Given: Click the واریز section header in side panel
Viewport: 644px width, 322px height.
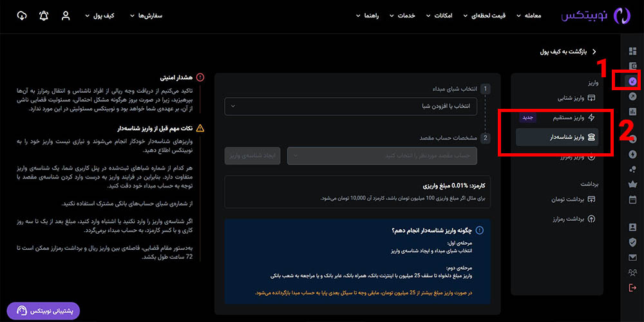Looking at the screenshot, I should [592, 83].
